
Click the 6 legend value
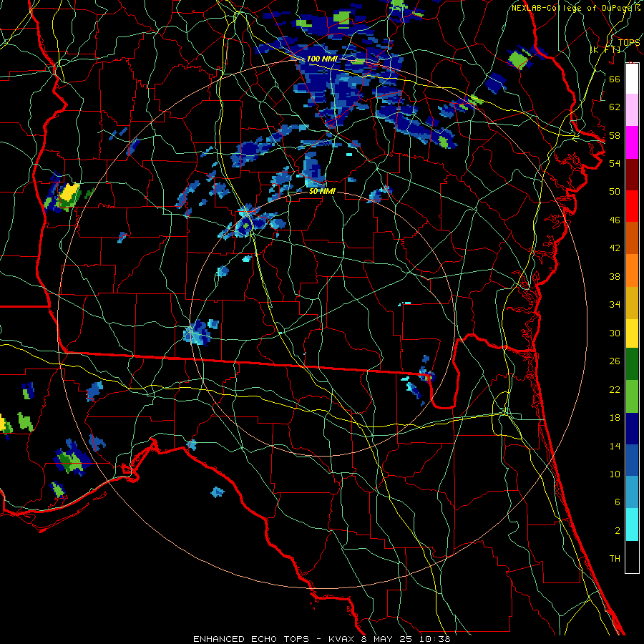click(617, 502)
